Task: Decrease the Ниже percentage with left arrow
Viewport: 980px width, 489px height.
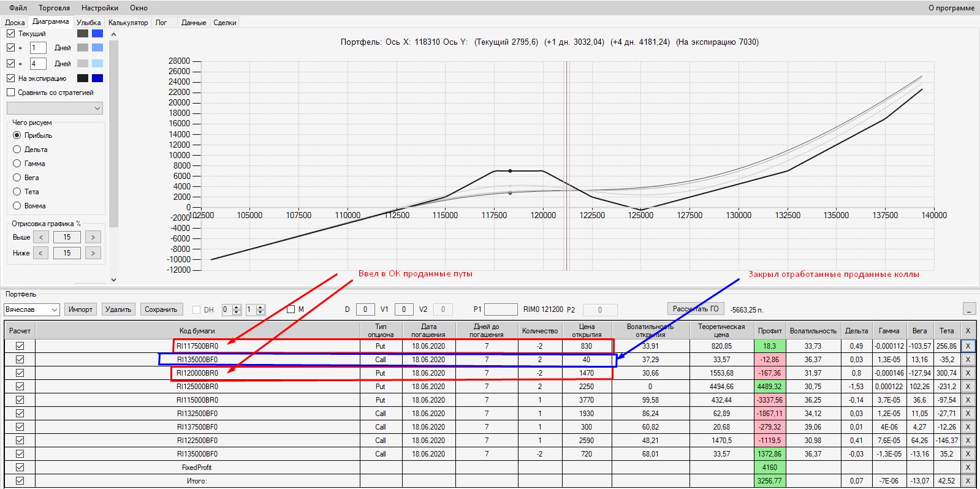Action: 40,253
